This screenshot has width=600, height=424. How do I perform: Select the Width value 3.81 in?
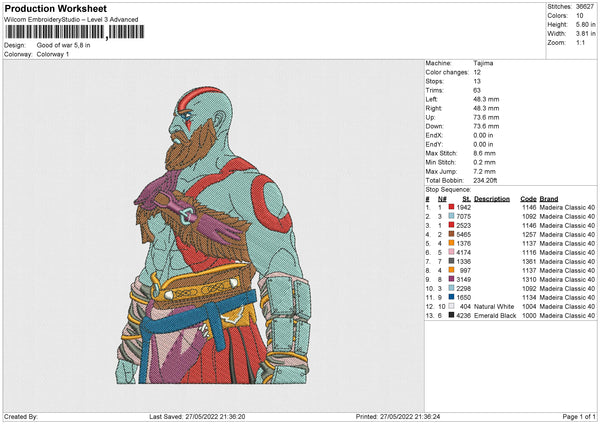tap(585, 34)
